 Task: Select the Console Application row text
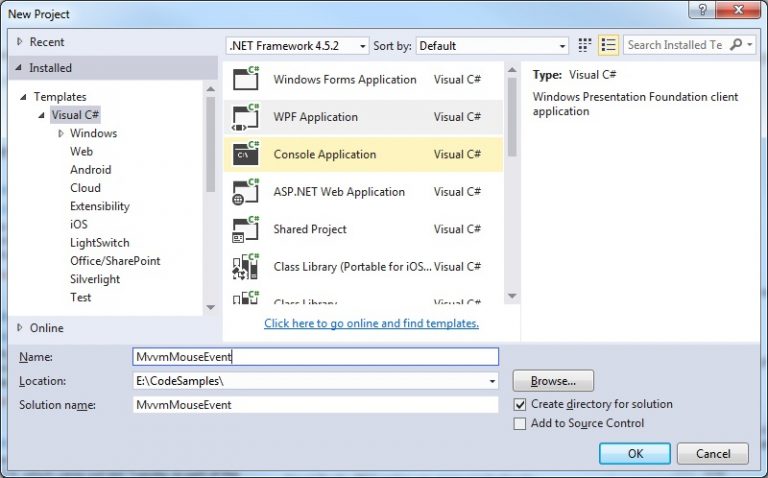click(325, 154)
